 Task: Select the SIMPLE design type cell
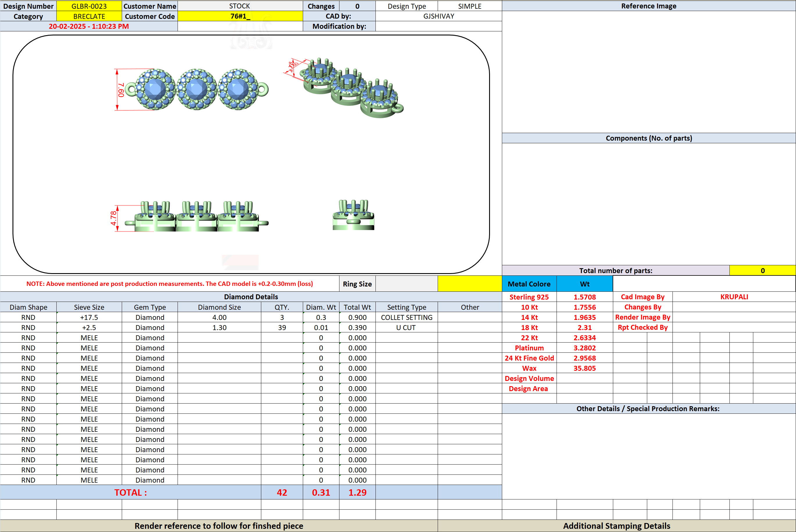tap(470, 6)
